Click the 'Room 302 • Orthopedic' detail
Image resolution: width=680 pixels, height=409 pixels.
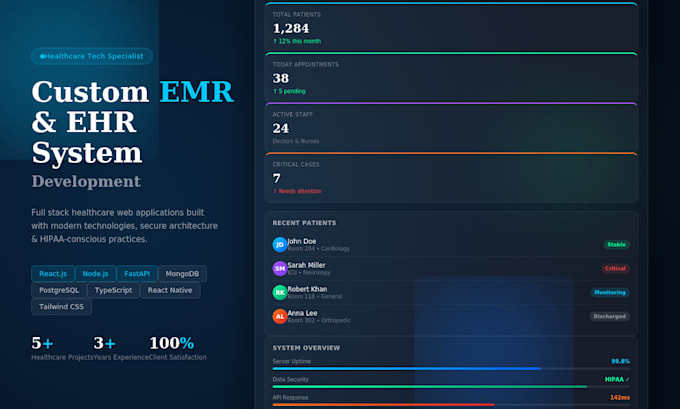(319, 320)
